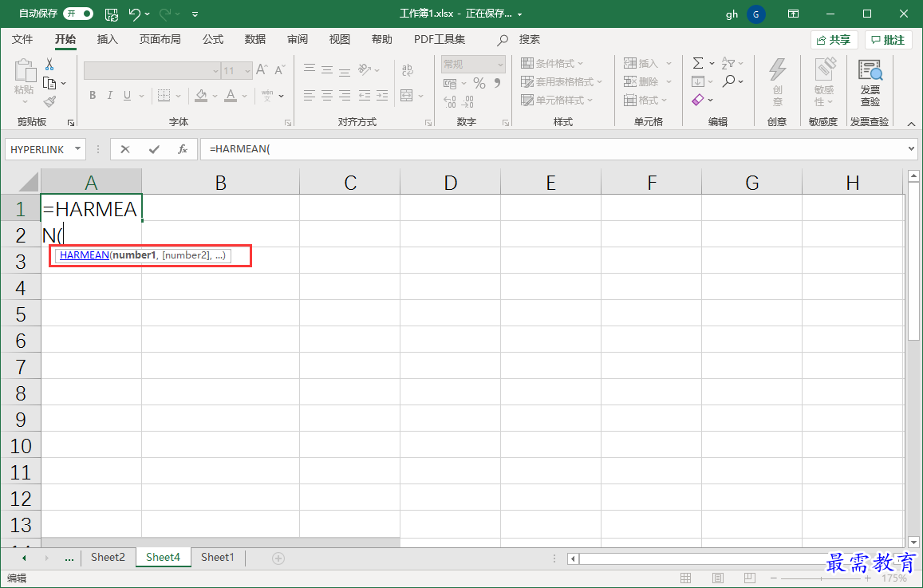Click the Copy icon
The height and width of the screenshot is (588, 923).
pos(50,83)
